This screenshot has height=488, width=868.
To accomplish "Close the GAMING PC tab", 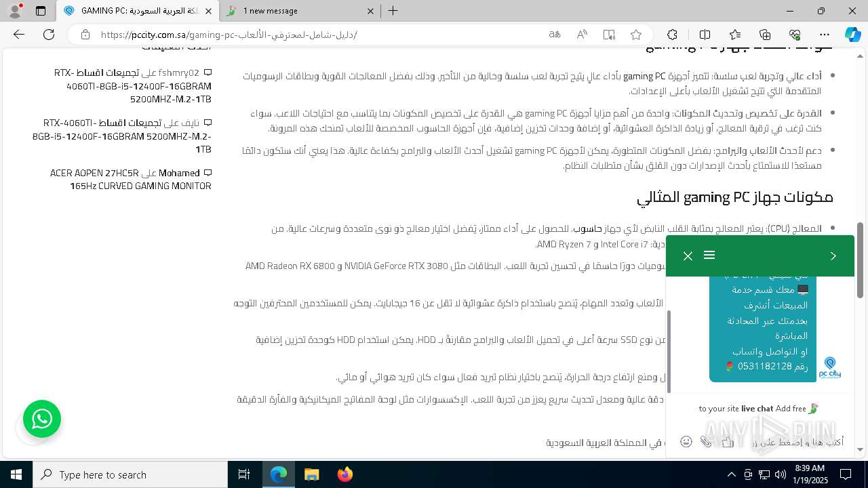I will 208,11.
